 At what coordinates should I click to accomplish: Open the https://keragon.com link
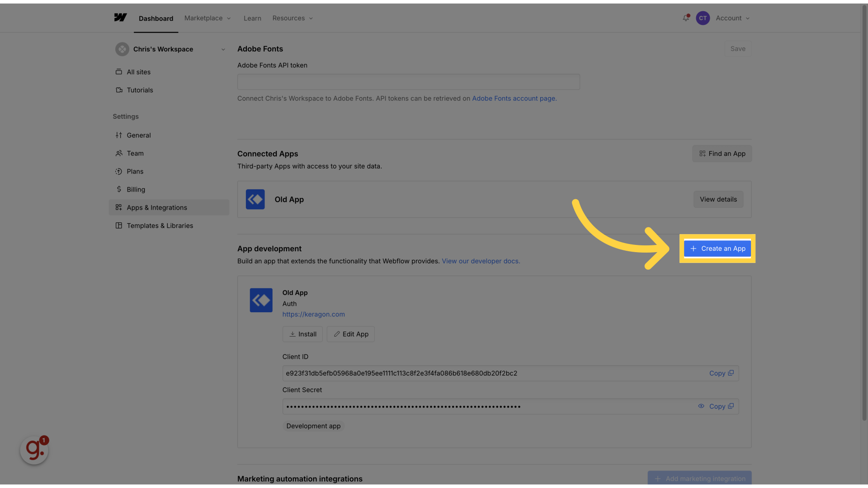314,314
